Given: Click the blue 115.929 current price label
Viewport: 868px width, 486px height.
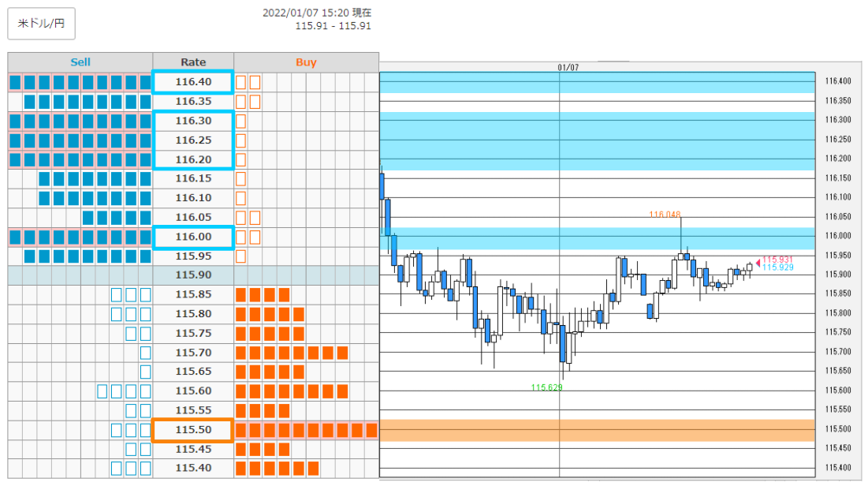Looking at the screenshot, I should click(778, 267).
